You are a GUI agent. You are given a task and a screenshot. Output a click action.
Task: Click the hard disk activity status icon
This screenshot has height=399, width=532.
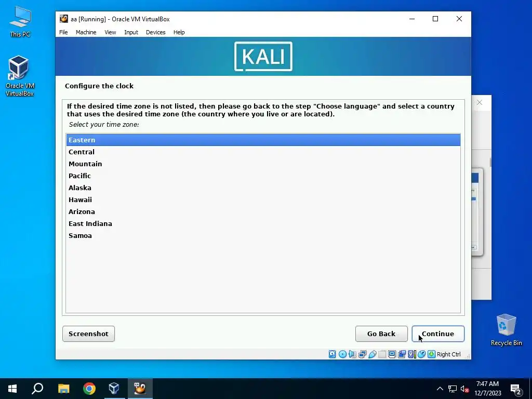tap(332, 354)
